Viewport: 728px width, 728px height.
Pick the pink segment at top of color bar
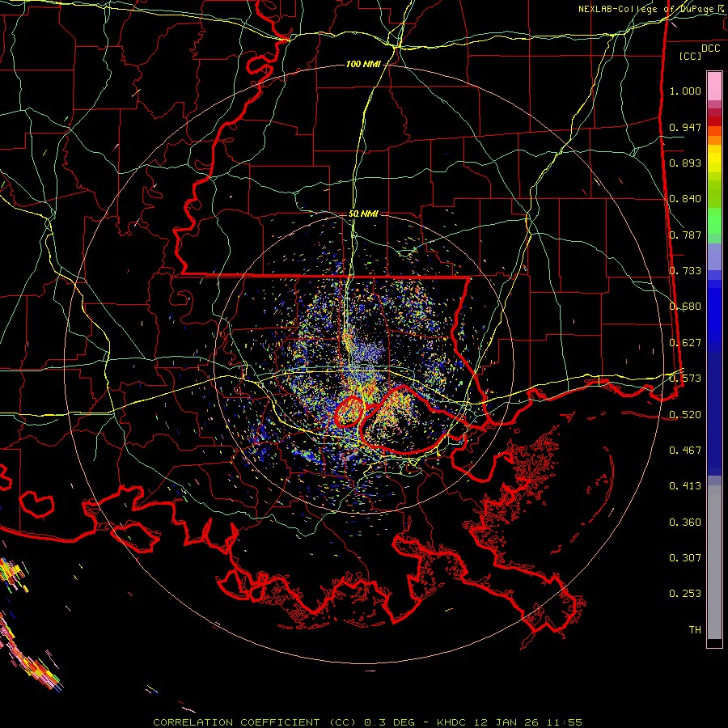pyautogui.click(x=714, y=87)
